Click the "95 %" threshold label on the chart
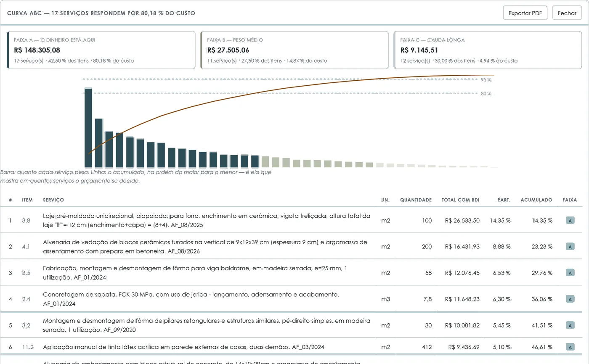 coord(486,80)
